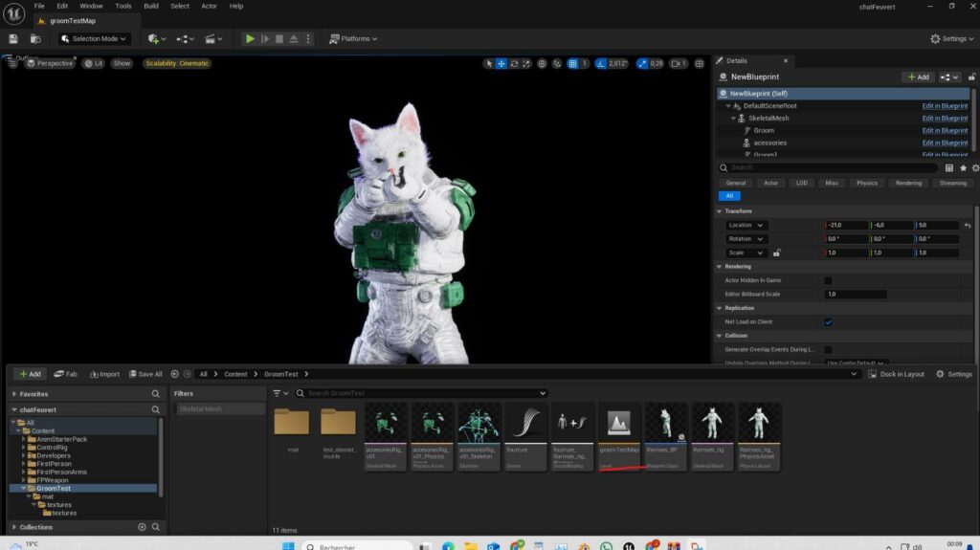Click the scale lock icon in Transform
Viewport: 980px width, 550px height.
point(776,253)
